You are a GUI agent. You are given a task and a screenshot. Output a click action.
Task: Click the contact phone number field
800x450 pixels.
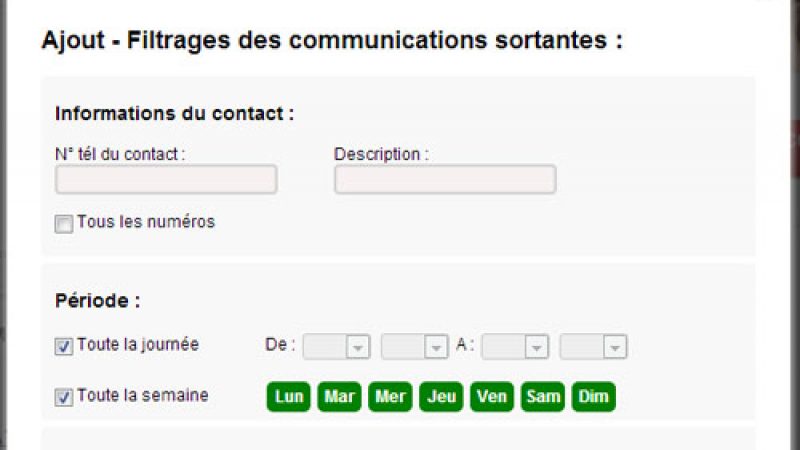166,180
